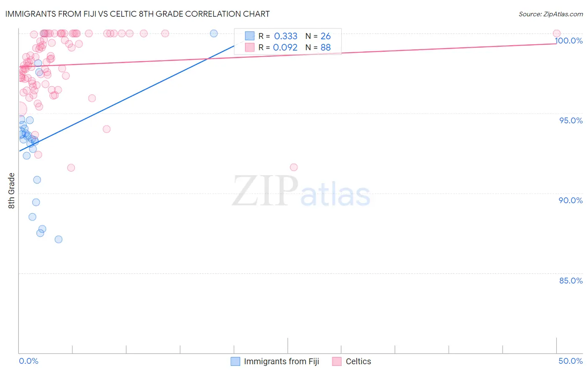Viewport: 588px width, 373px height.
Task: Click the pink data point at far right top
Action: point(557,33)
